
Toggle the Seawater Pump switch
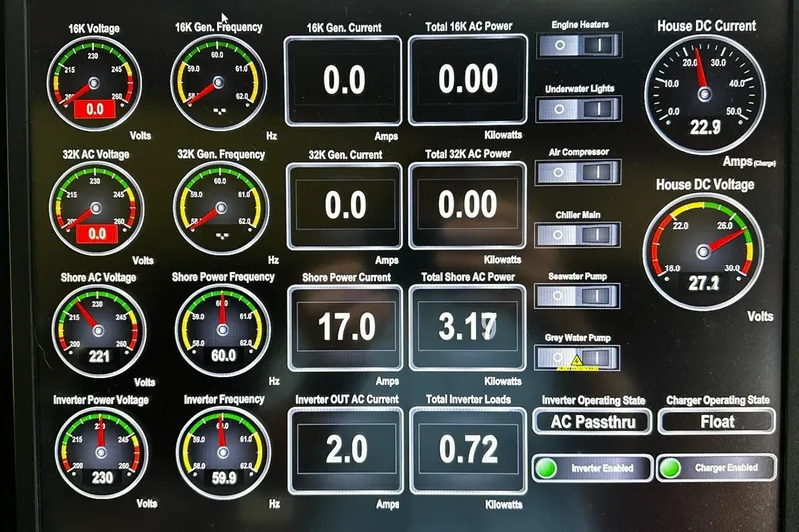click(x=580, y=296)
